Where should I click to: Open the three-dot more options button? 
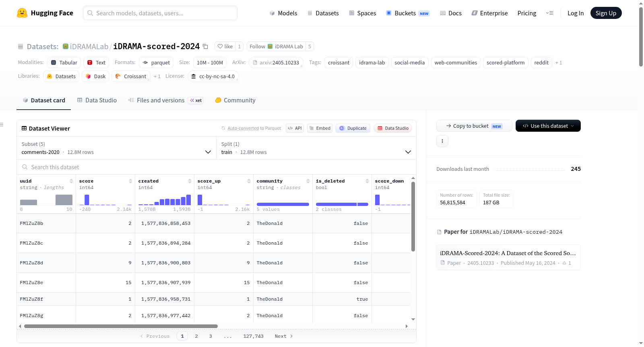pyautogui.click(x=442, y=141)
